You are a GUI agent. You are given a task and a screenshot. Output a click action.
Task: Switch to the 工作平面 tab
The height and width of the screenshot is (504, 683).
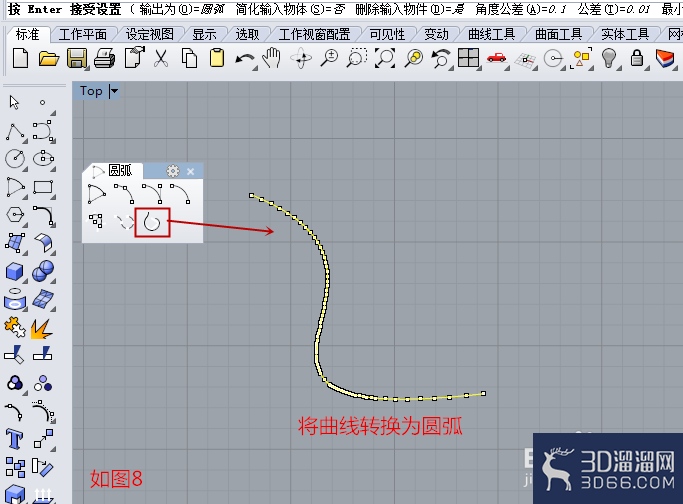[x=83, y=34]
